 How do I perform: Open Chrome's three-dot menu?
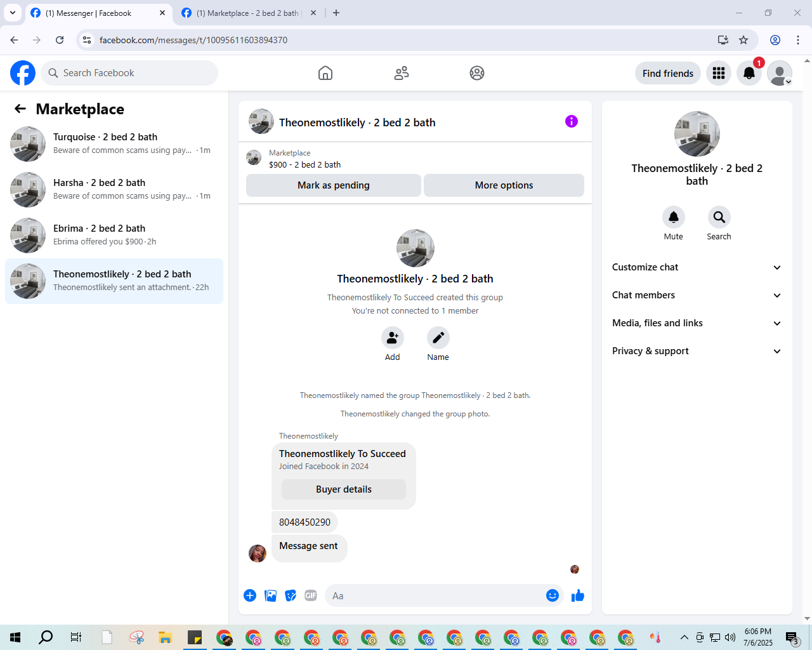[798, 40]
